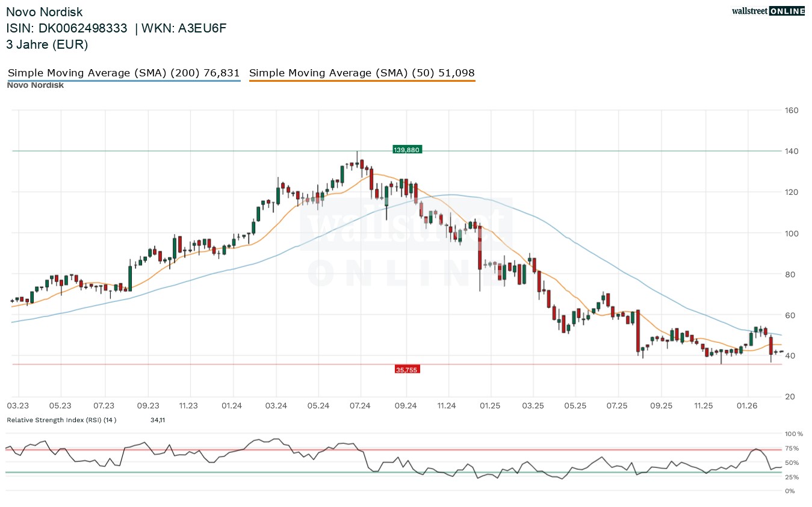Select the 03.23 date axis label
Screen dimensions: 812x507
[18, 406]
